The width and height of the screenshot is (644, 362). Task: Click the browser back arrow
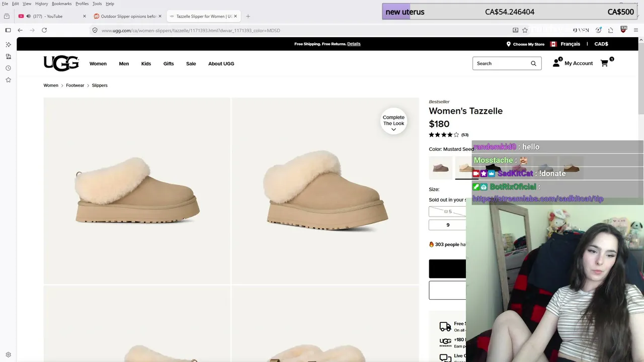(20, 30)
